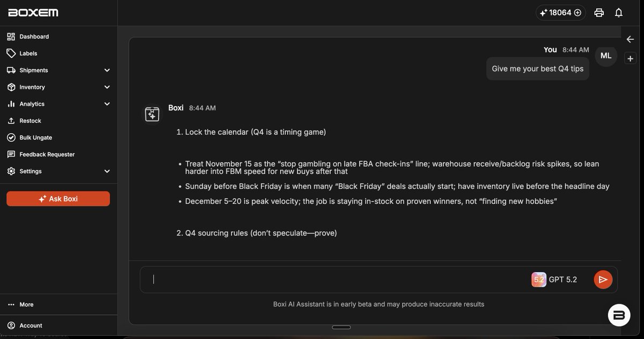Image resolution: width=644 pixels, height=339 pixels.
Task: Click the Shipments truck icon
Action: click(11, 70)
